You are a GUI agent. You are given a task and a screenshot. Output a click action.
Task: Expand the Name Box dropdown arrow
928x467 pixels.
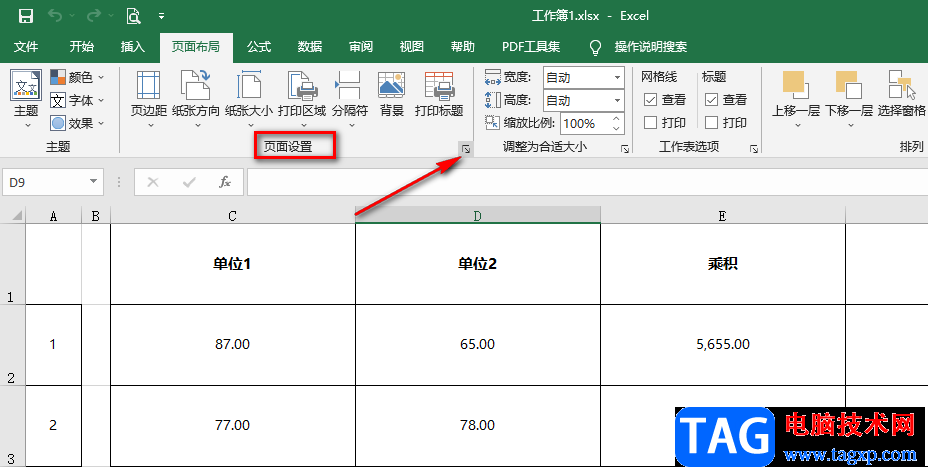pyautogui.click(x=94, y=182)
